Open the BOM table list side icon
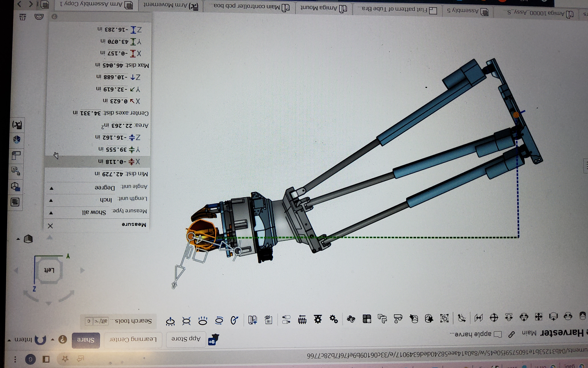 pyautogui.click(x=15, y=202)
